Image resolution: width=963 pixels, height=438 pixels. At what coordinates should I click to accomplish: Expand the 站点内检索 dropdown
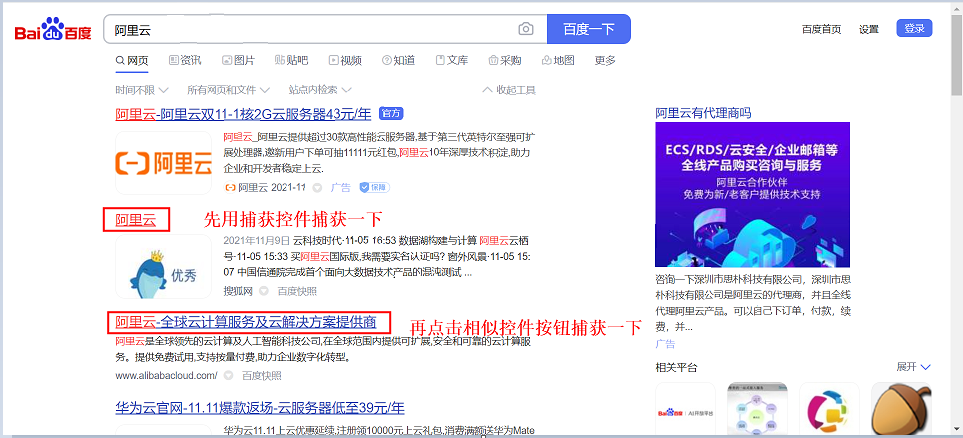(320, 90)
